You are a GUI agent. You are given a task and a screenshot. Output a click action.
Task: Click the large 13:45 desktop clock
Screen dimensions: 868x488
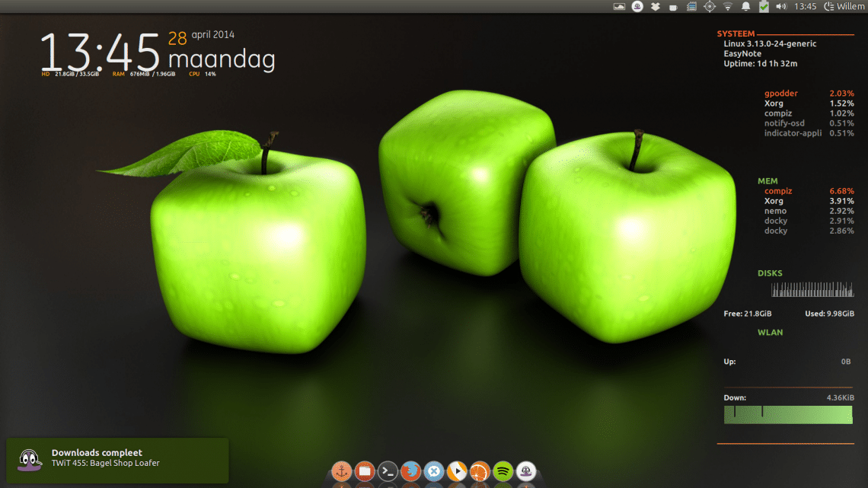101,52
